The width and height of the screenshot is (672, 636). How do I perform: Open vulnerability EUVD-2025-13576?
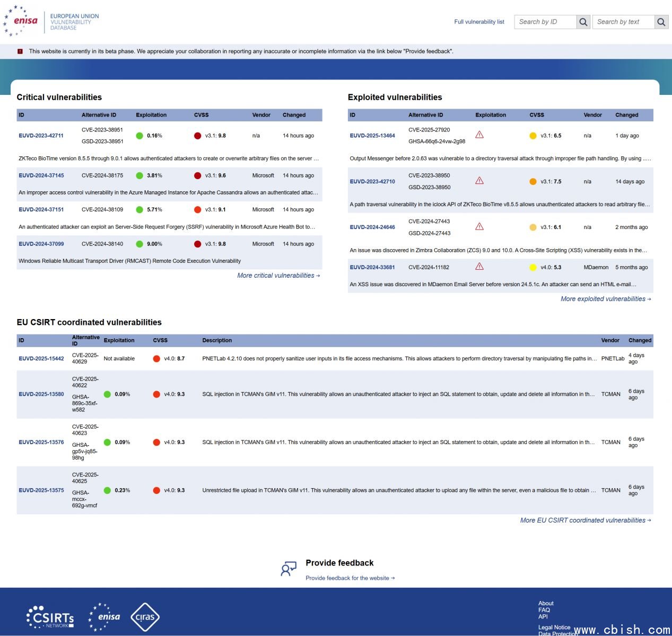point(41,443)
